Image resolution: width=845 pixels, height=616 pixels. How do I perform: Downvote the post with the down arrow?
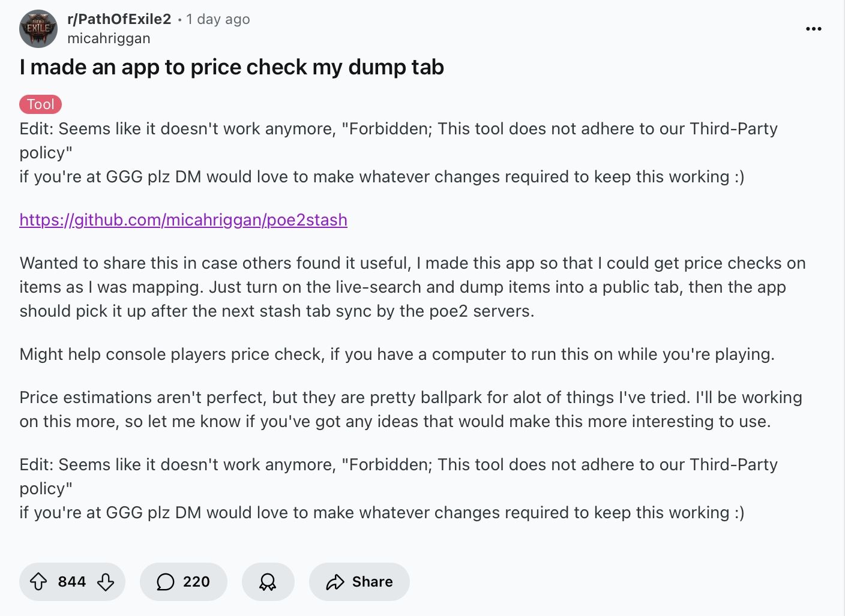click(106, 582)
